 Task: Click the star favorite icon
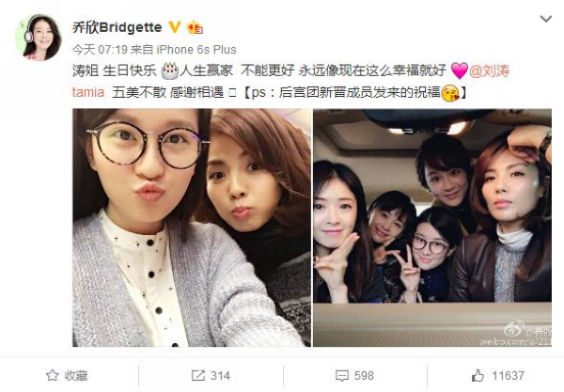click(x=53, y=375)
